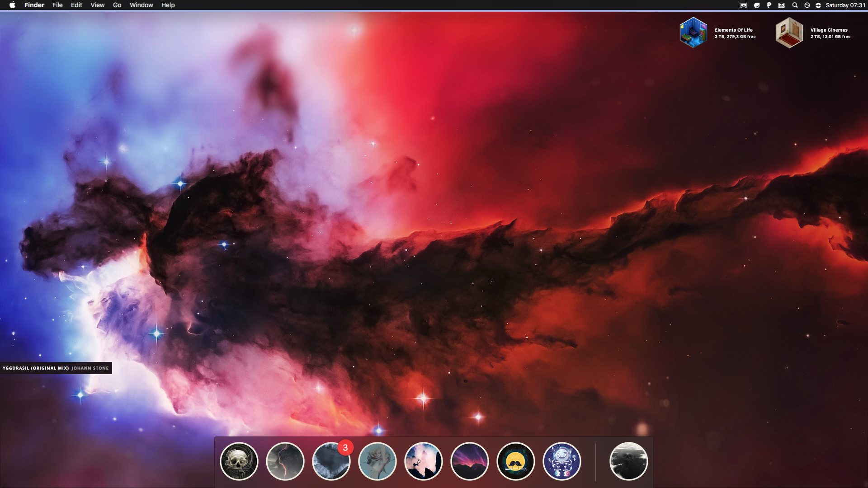Launch the purple aurora mountain dock app
The width and height of the screenshot is (868, 488).
click(470, 461)
